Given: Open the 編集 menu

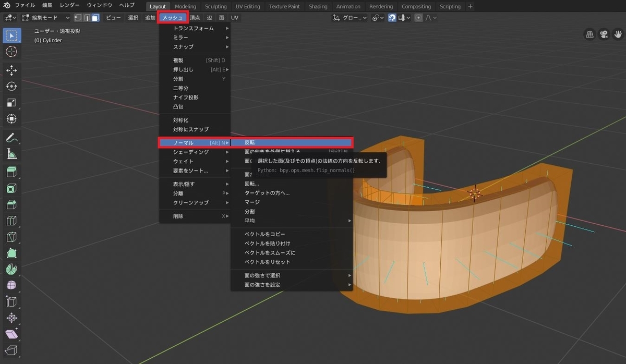Looking at the screenshot, I should (x=47, y=6).
